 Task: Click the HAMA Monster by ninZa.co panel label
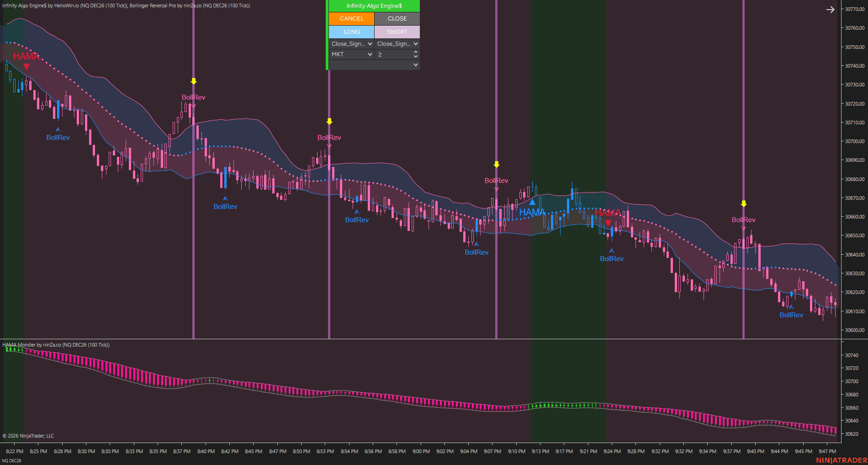tap(56, 345)
